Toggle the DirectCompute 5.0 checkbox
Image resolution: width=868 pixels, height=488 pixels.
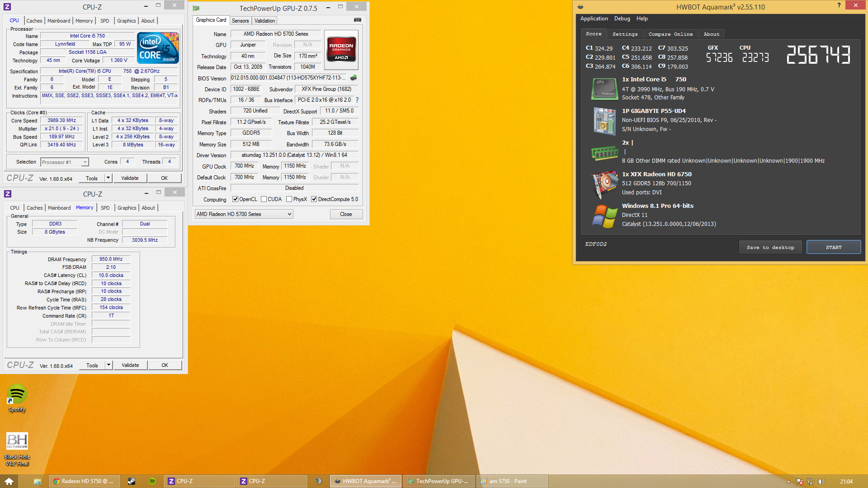314,199
